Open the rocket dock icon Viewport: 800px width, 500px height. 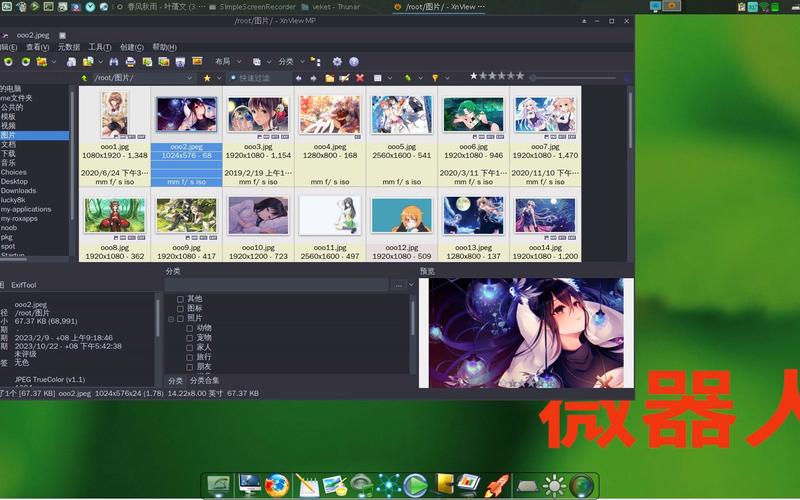click(x=497, y=485)
